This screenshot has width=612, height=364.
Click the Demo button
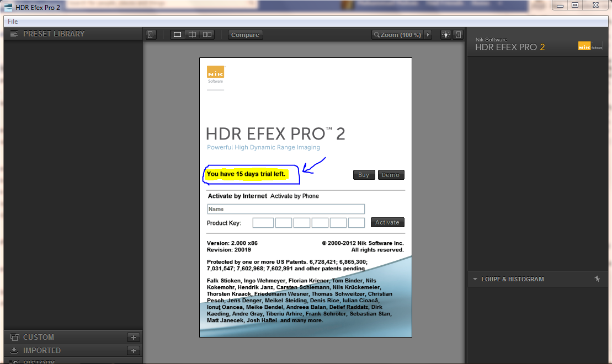[391, 175]
